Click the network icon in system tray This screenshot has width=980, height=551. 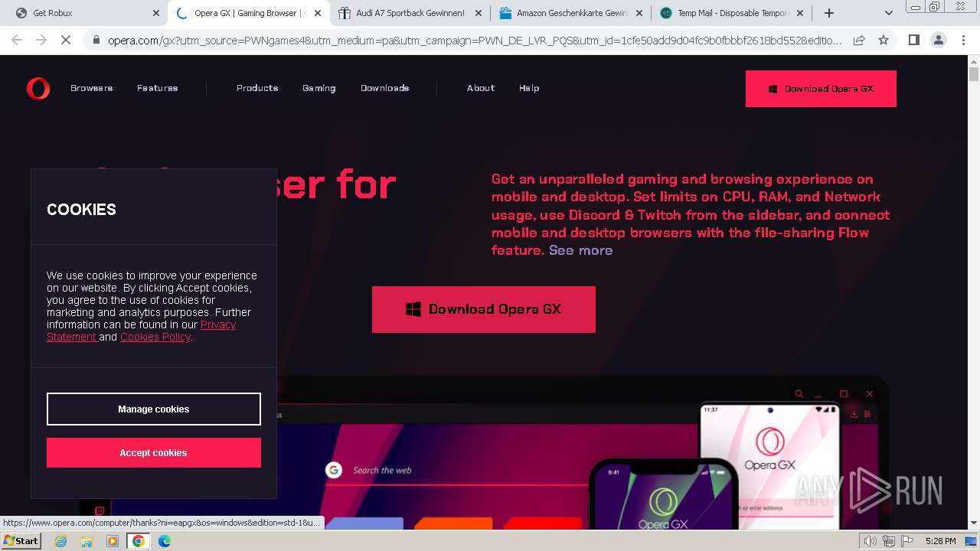(888, 541)
